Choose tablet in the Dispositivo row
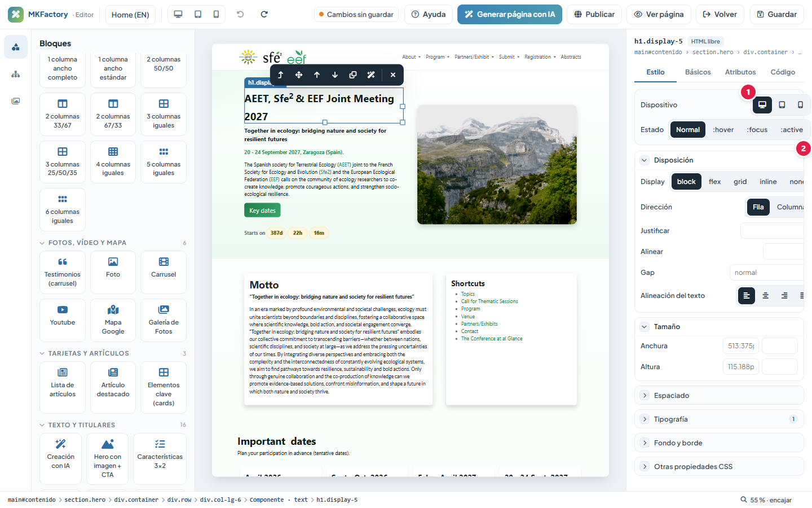 [782, 104]
